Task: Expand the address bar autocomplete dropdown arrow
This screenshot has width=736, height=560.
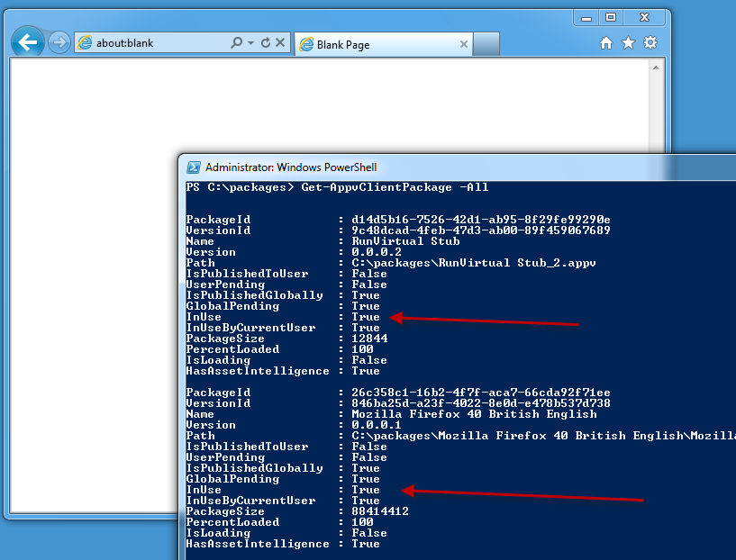Action: [x=250, y=43]
